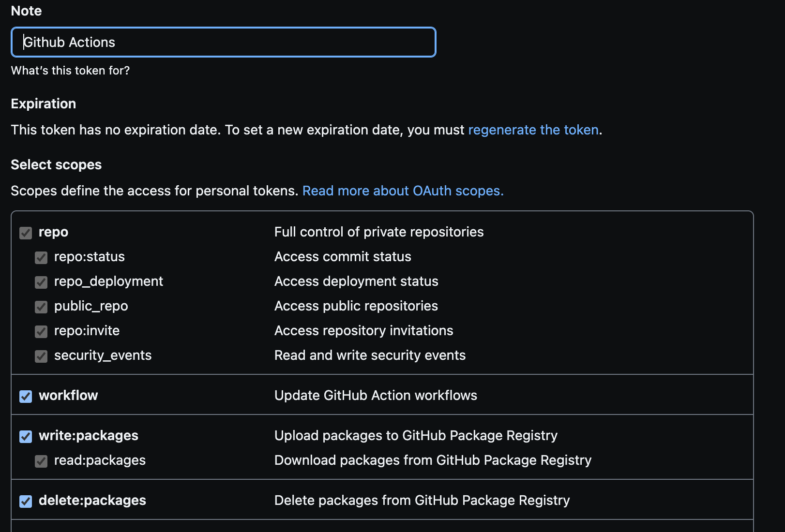Open Read more about OAuth scopes link
The height and width of the screenshot is (532, 785).
(403, 191)
